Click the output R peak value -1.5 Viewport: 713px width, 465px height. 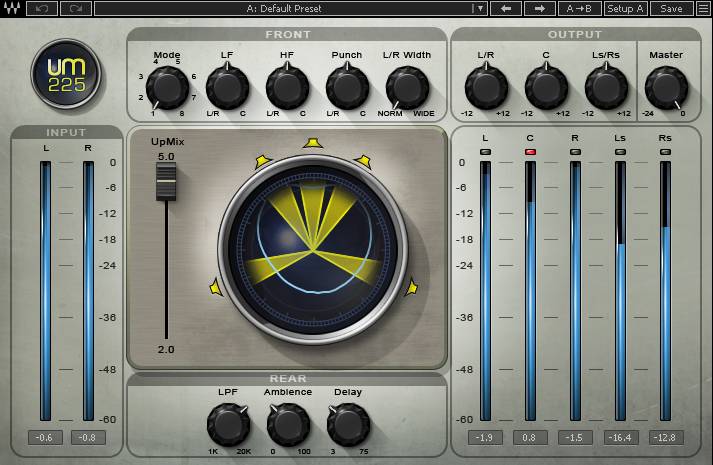(x=575, y=437)
